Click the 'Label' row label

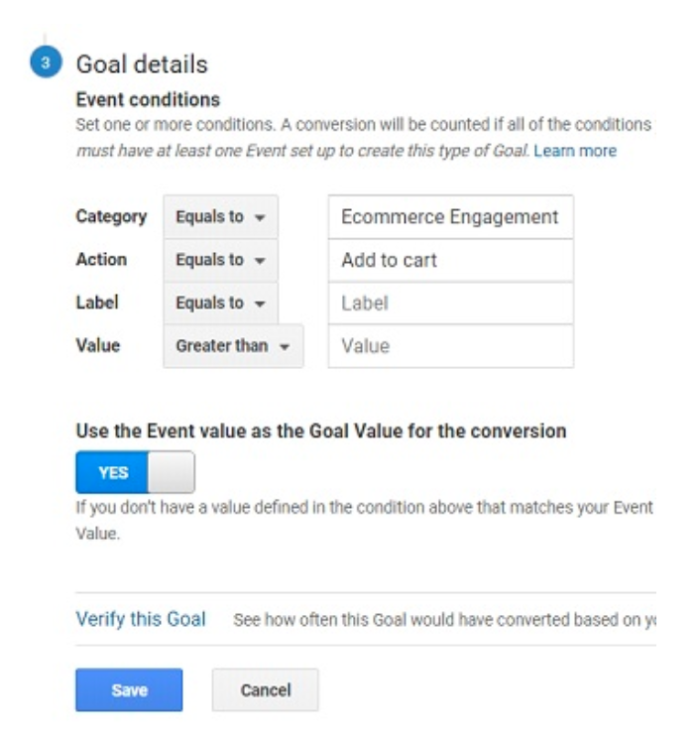coord(97,303)
